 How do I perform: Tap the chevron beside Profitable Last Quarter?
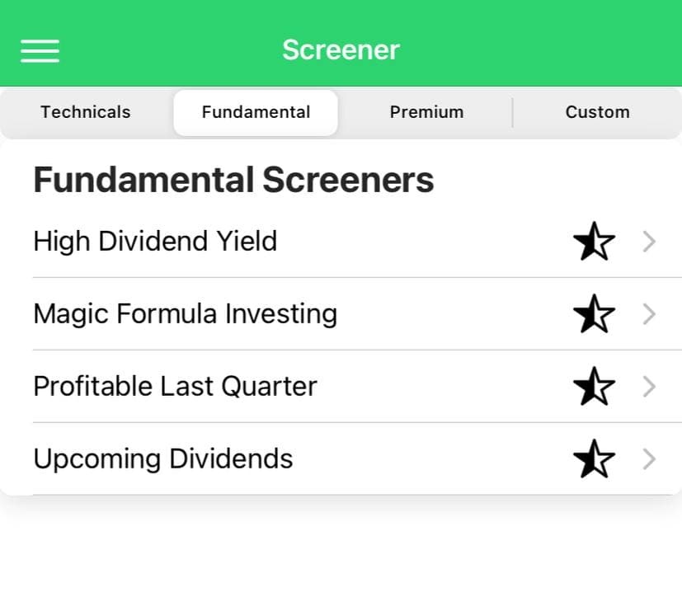649,385
